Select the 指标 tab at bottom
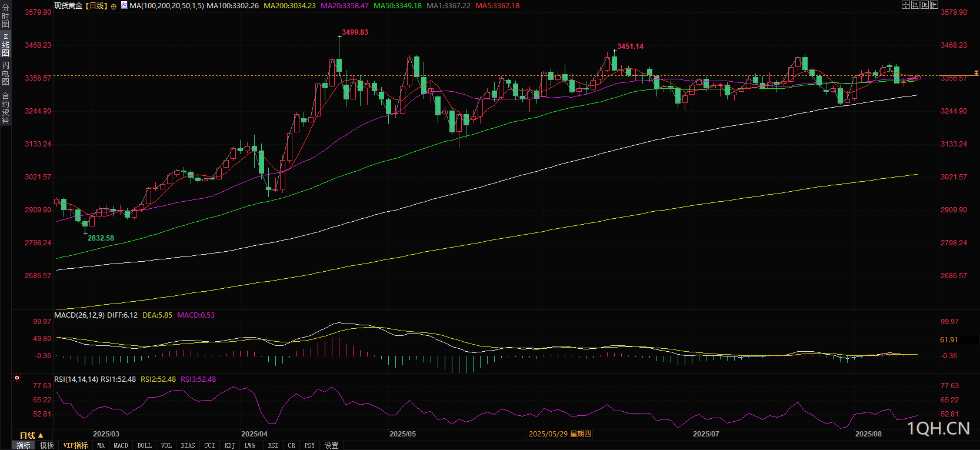 (x=24, y=445)
